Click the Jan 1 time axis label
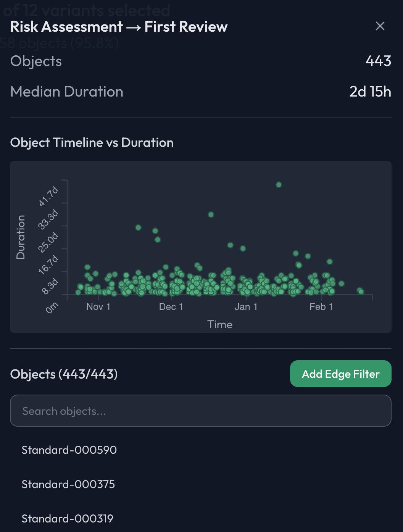403x532 pixels. click(x=246, y=307)
